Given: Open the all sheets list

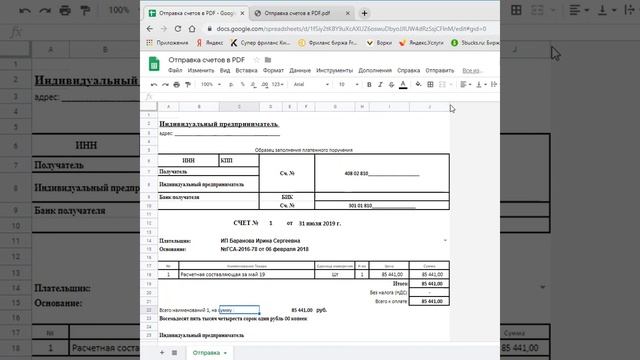Looking at the screenshot, I should [x=174, y=352].
